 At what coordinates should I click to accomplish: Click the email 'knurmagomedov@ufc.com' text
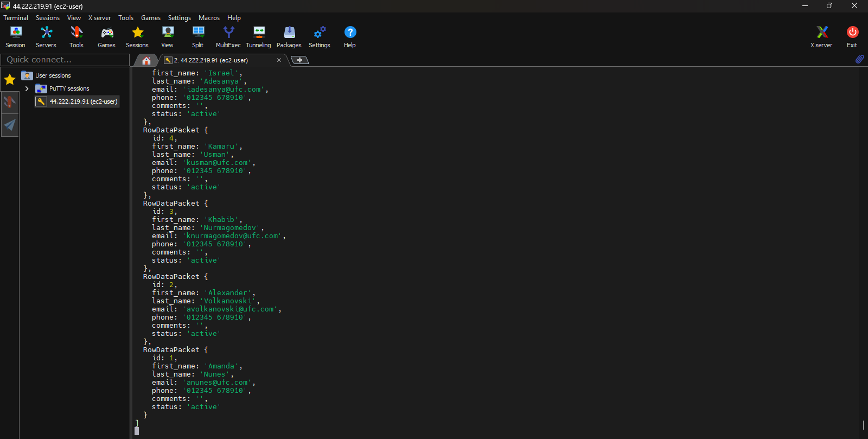[x=232, y=236]
